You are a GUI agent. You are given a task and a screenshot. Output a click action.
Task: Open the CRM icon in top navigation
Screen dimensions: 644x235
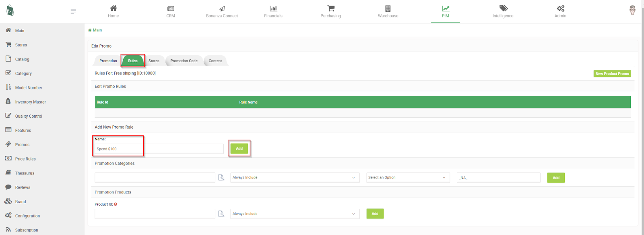click(x=171, y=8)
